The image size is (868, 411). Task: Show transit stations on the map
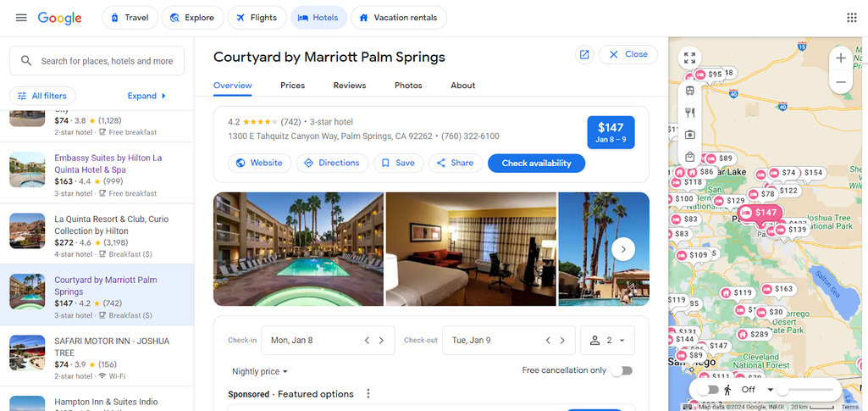point(690,91)
